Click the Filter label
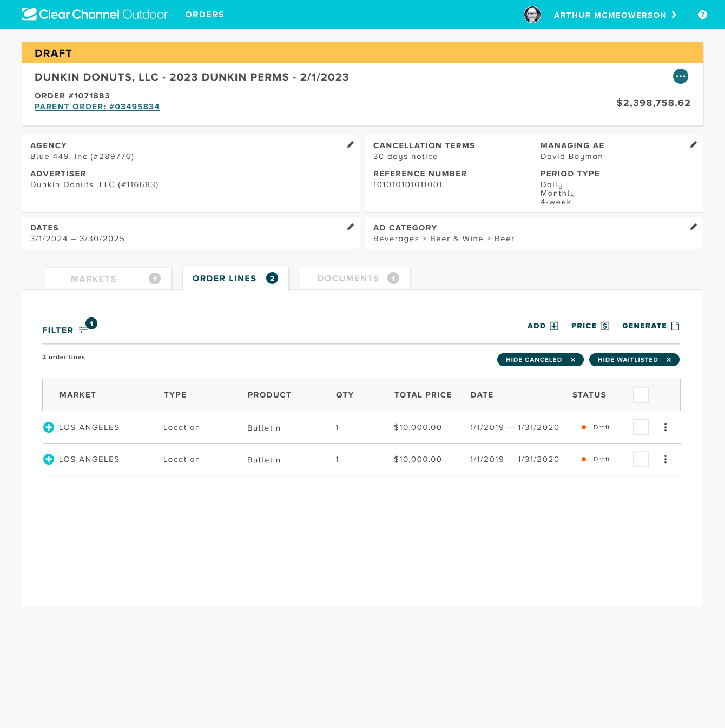Viewport: 725px width, 728px height. coord(58,330)
